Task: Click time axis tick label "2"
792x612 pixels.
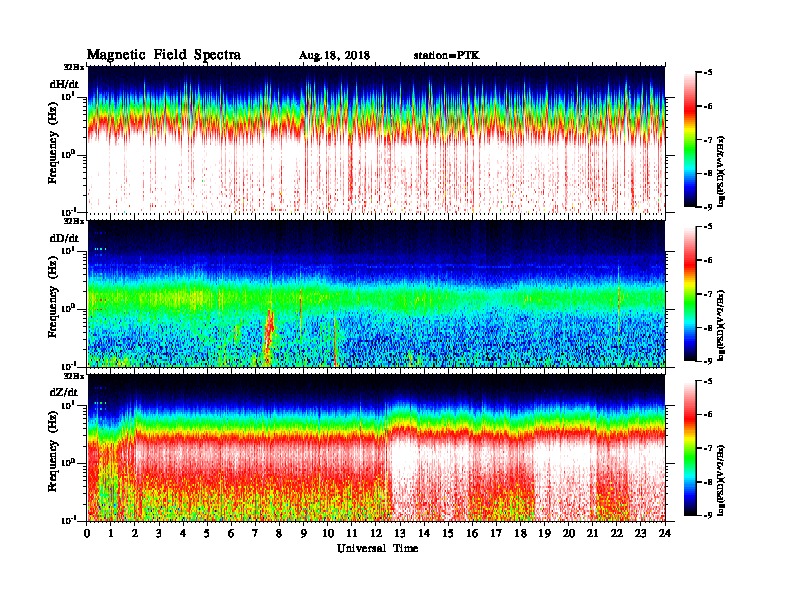Action: 135,534
